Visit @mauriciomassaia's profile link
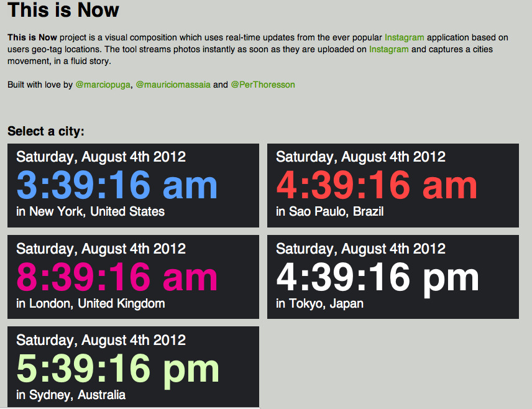 [165, 85]
